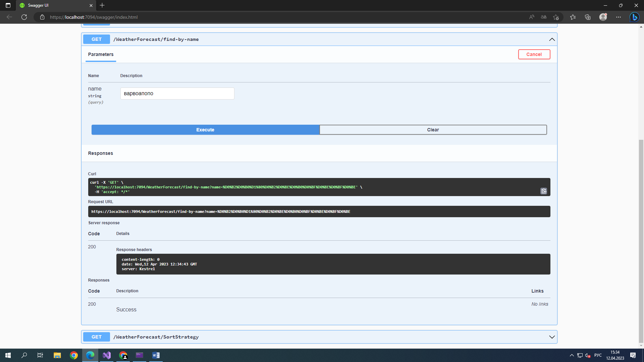Open Word from the taskbar
Image resolution: width=644 pixels, height=362 pixels.
click(156, 355)
